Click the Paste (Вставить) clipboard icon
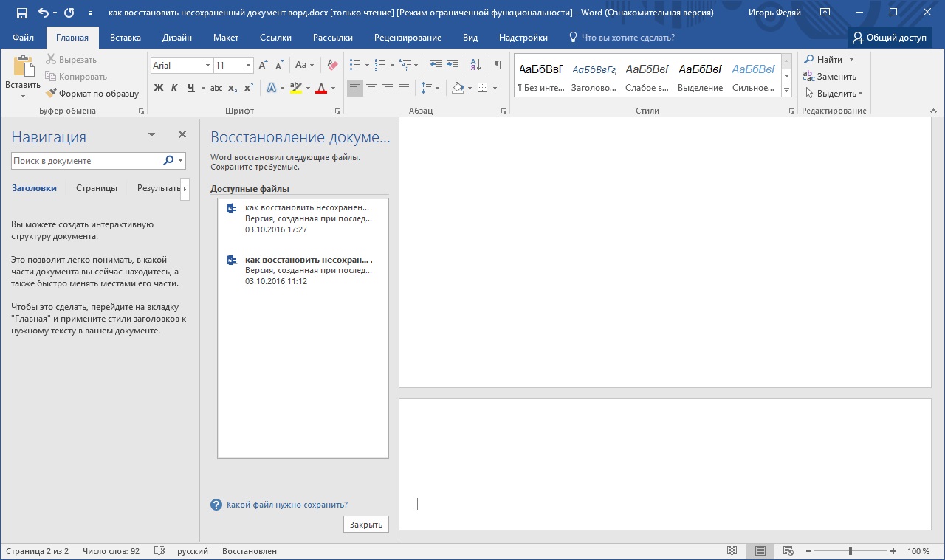The height and width of the screenshot is (560, 945). point(23,67)
